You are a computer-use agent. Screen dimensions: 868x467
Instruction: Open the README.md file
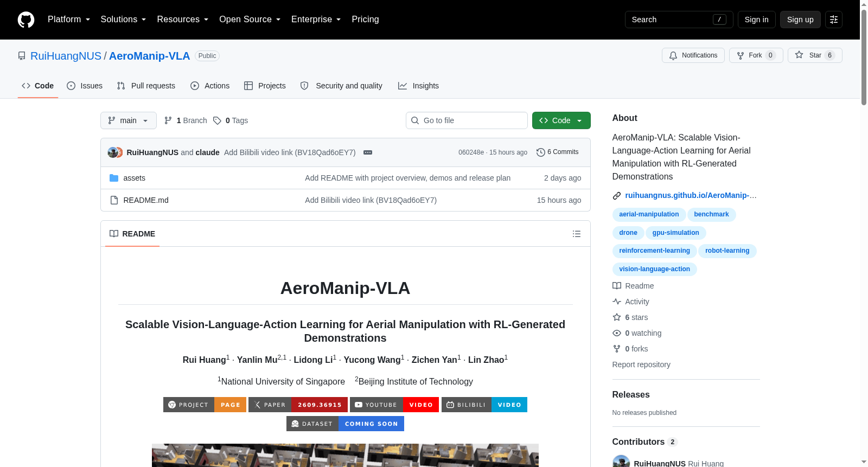[x=146, y=200]
